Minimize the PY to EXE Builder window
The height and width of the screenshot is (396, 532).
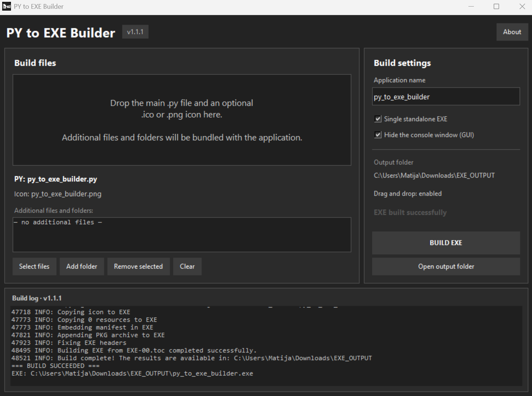(471, 7)
